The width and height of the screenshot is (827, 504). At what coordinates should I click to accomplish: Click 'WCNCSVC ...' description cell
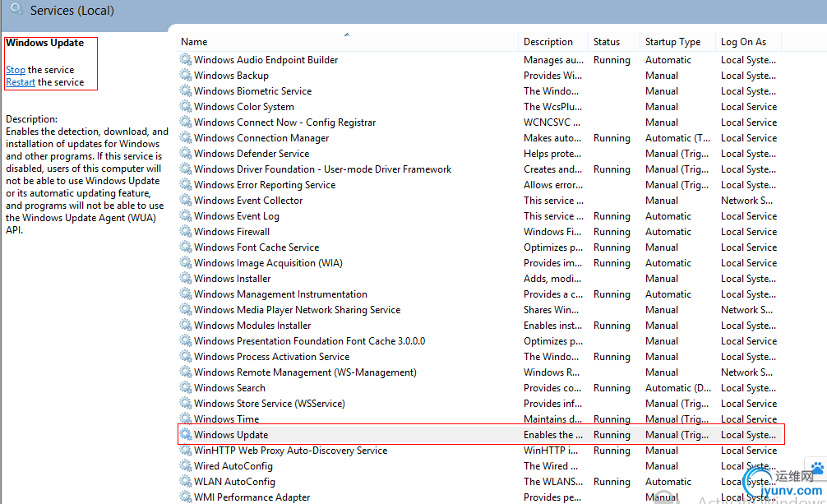(x=552, y=123)
